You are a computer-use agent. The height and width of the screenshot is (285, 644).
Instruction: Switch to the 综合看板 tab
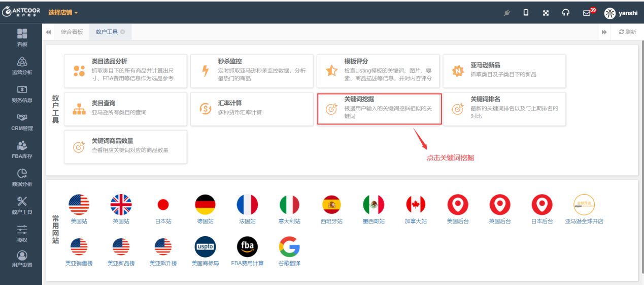tap(72, 31)
